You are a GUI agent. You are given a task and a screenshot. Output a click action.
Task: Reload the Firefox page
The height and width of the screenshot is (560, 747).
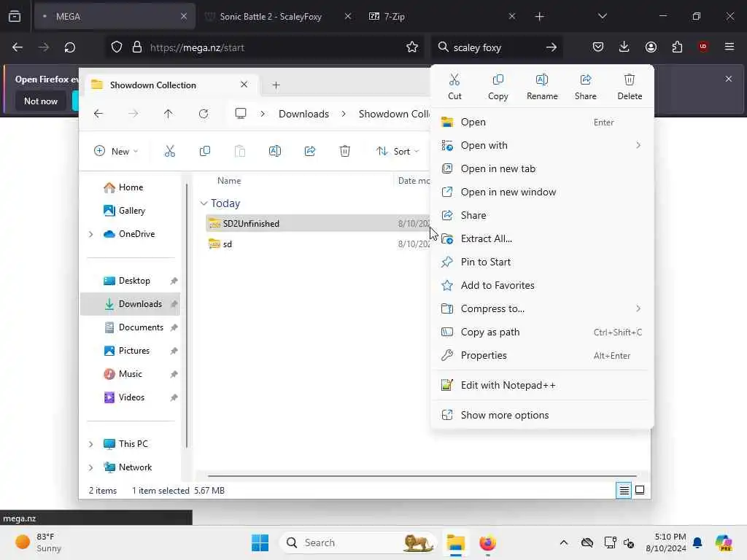coord(69,47)
